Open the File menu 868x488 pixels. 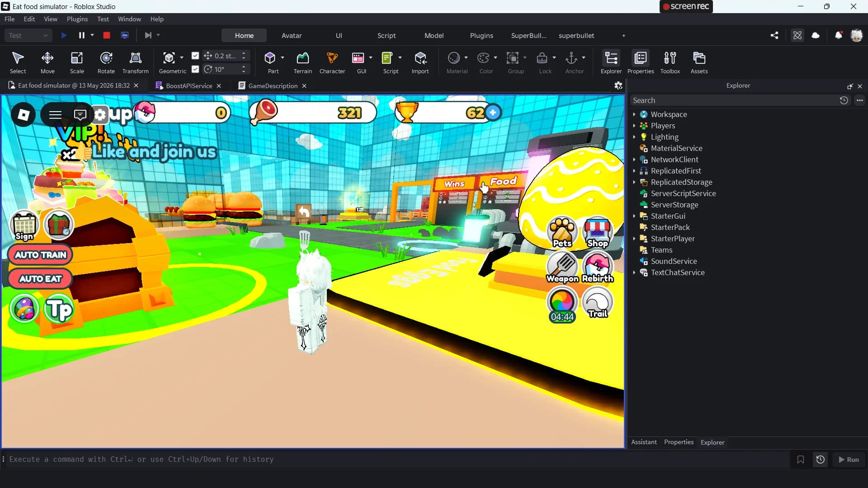(x=9, y=19)
